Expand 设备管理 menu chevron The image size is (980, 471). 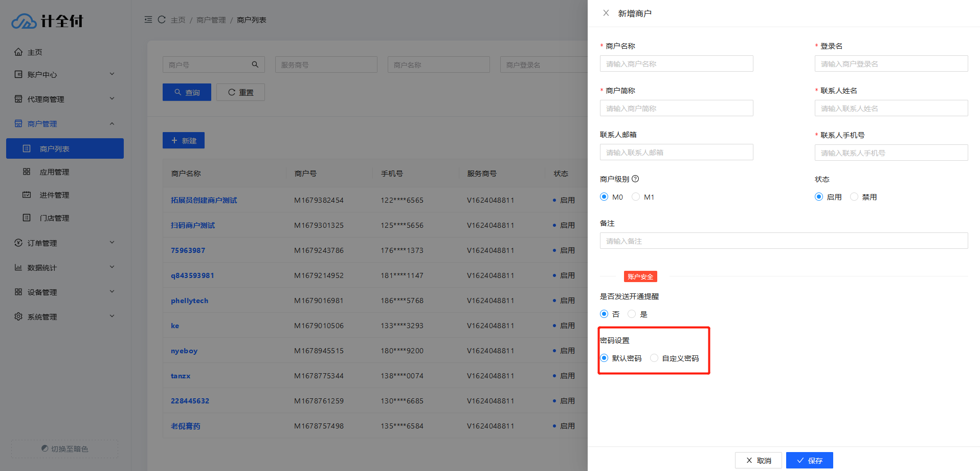pyautogui.click(x=112, y=292)
